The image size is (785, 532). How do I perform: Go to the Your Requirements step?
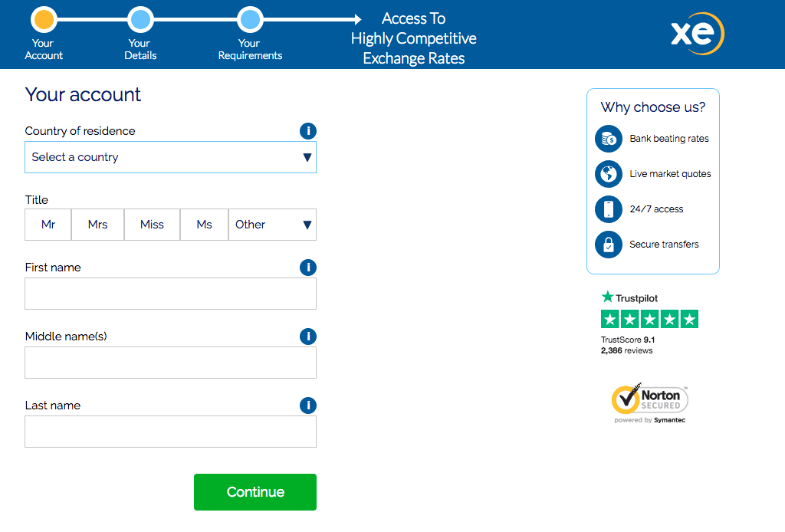[250, 19]
